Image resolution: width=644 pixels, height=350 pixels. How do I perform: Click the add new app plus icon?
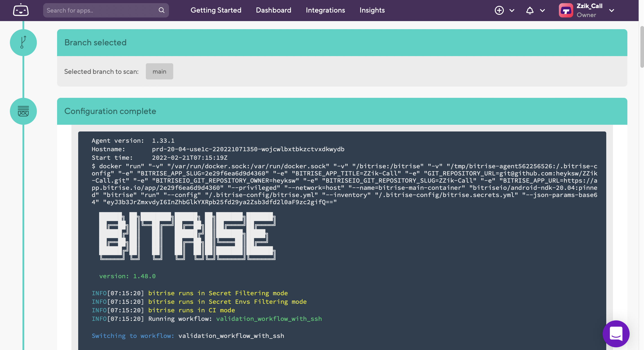499,11
